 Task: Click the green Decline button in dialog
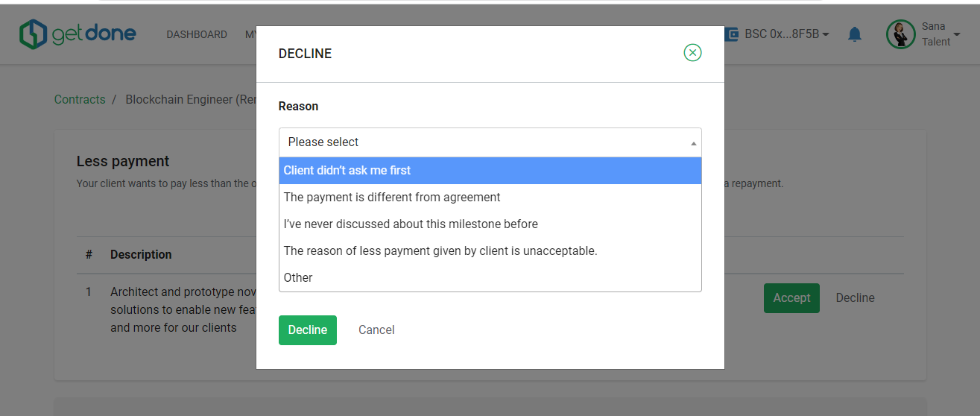click(308, 330)
